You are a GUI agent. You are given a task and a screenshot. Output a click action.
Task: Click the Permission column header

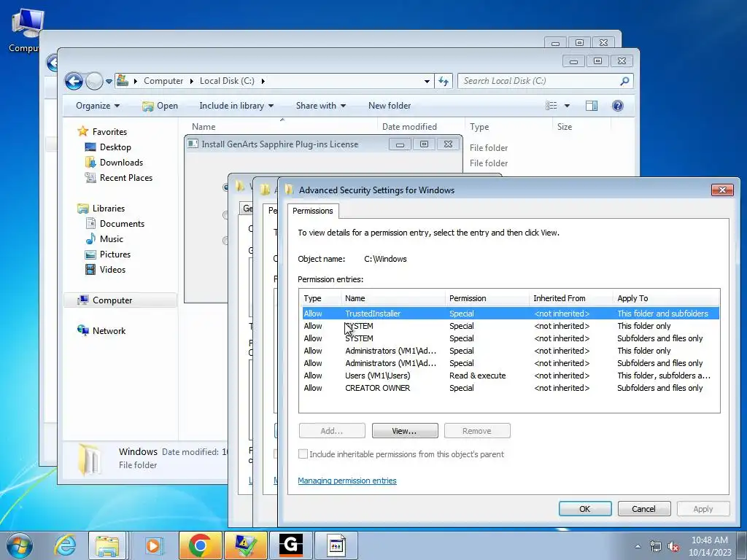[x=487, y=298]
